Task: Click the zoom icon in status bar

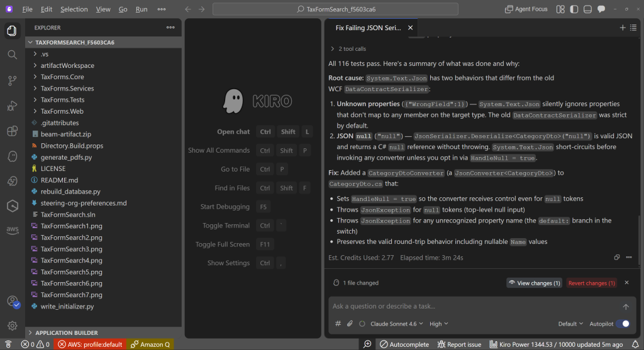Action: 367,344
